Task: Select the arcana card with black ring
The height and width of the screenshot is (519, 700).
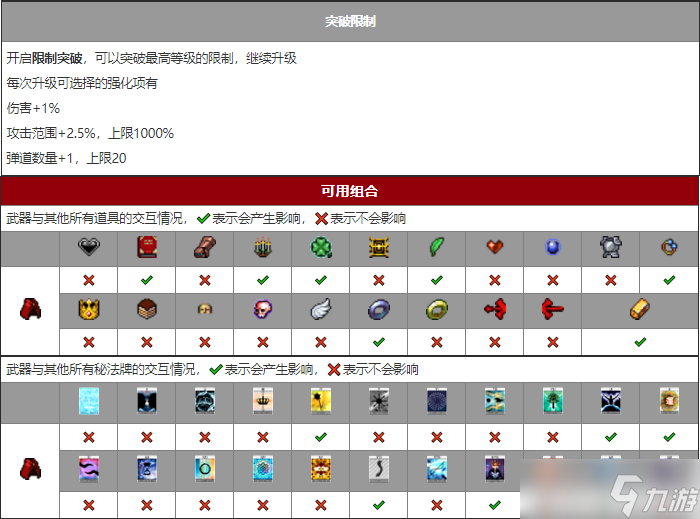Action: pyautogui.click(x=205, y=469)
